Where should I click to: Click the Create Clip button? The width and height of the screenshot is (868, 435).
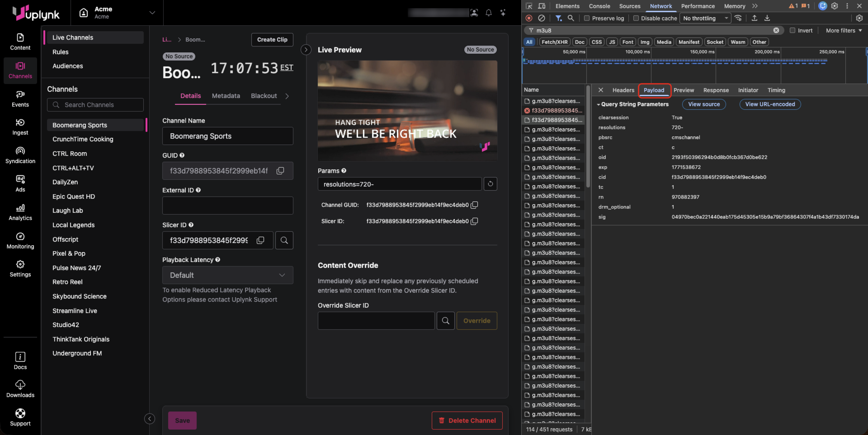click(272, 39)
